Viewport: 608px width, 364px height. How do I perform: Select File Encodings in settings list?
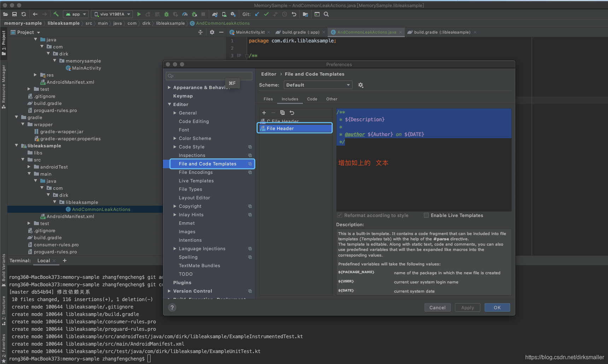[x=196, y=172]
